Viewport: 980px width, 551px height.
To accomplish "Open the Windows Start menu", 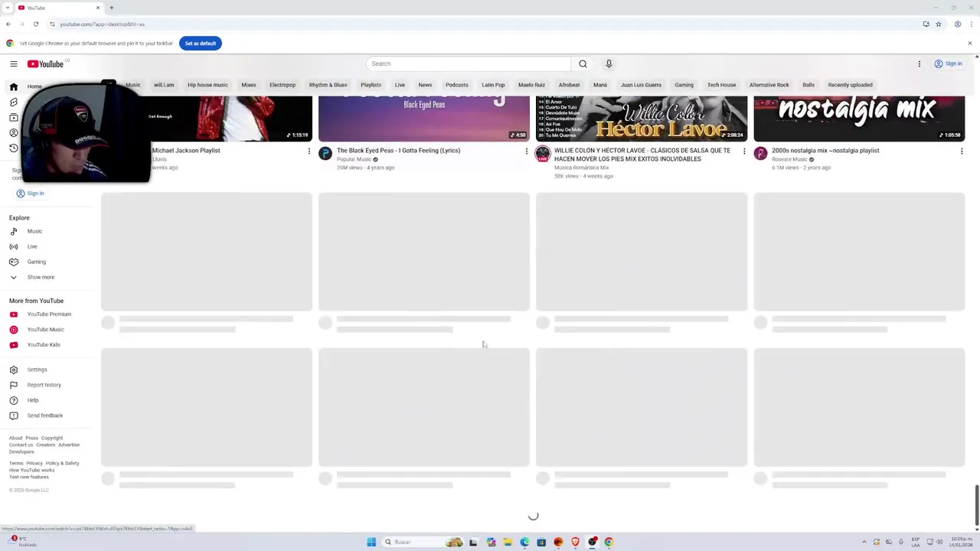I will pyautogui.click(x=371, y=542).
